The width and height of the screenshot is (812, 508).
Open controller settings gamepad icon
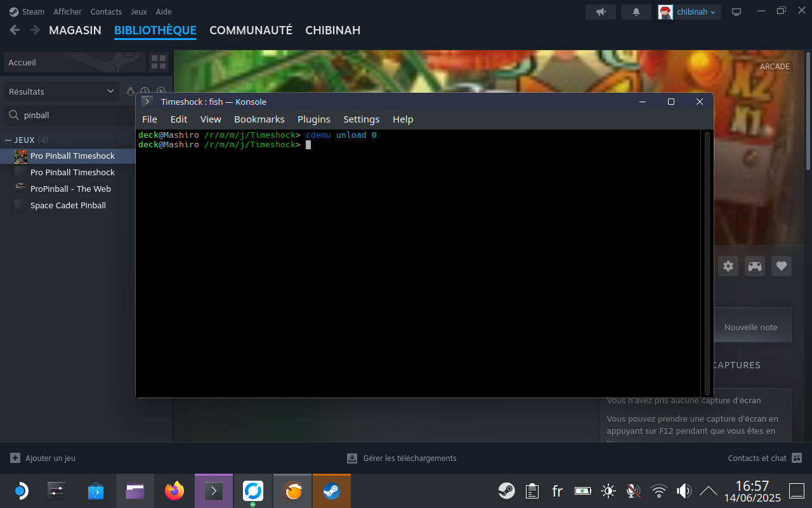[755, 266]
